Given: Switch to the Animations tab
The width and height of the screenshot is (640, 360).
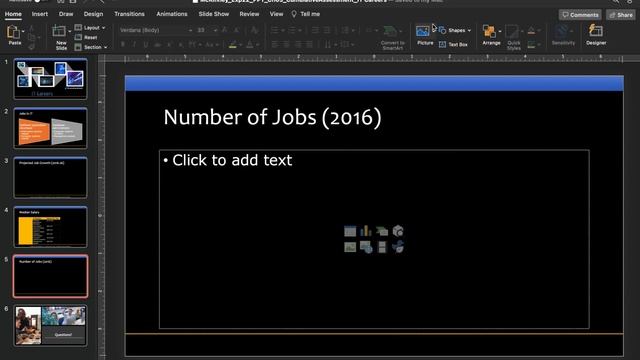Looking at the screenshot, I should pos(172,14).
